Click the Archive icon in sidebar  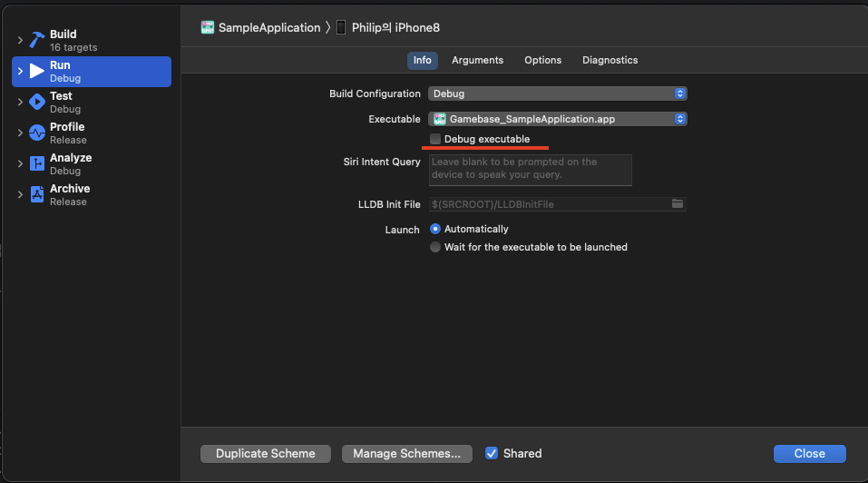pyautogui.click(x=36, y=194)
